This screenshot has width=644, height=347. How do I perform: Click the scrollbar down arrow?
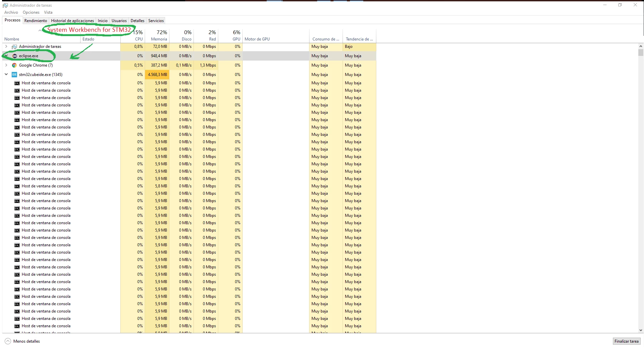click(x=641, y=330)
